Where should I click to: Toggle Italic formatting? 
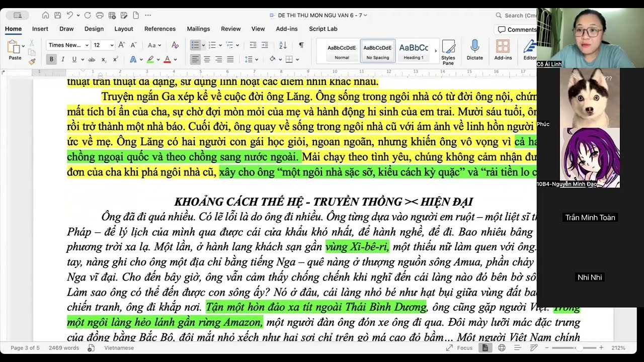point(63,59)
